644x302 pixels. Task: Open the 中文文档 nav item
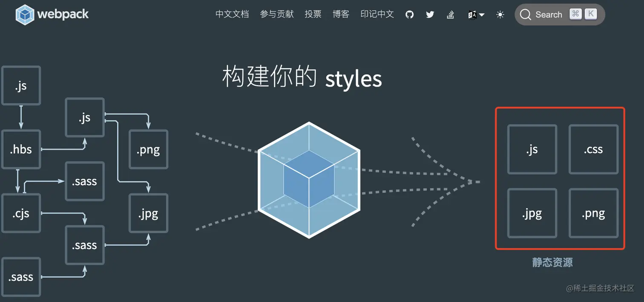232,14
